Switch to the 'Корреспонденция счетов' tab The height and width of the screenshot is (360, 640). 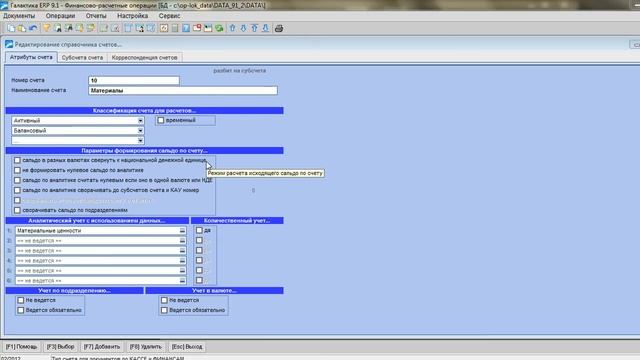(144, 58)
